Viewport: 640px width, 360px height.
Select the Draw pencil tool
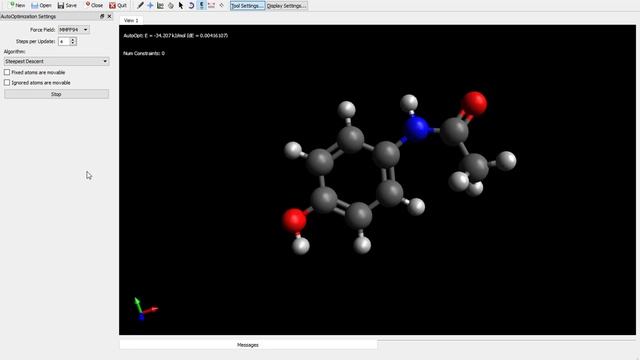[140, 5]
